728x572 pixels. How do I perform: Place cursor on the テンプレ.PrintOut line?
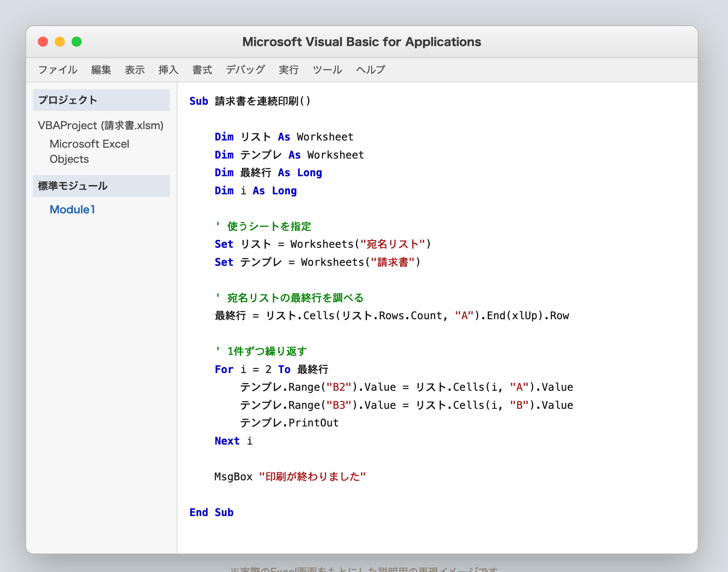[x=289, y=423]
